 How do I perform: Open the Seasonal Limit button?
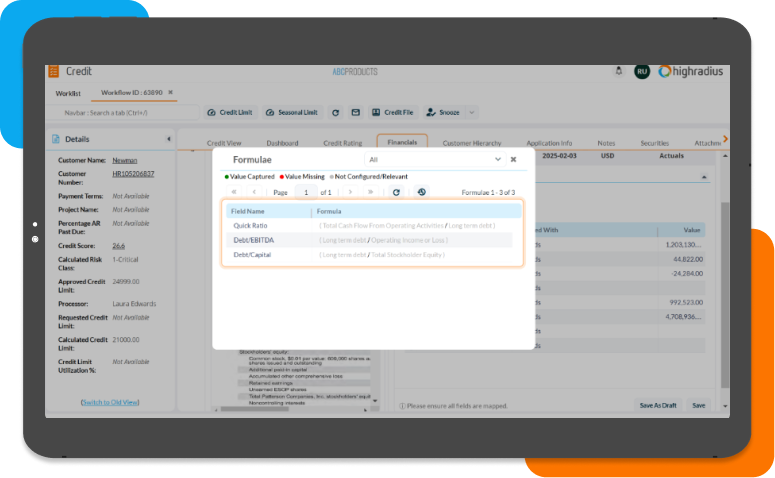pyautogui.click(x=292, y=113)
